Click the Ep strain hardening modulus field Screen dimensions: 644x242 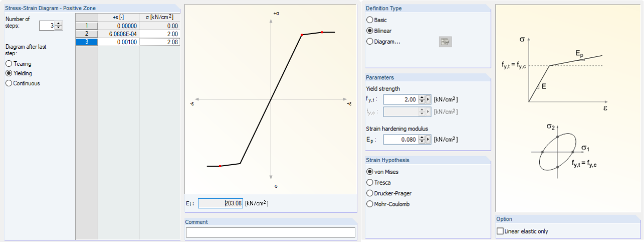coord(400,140)
